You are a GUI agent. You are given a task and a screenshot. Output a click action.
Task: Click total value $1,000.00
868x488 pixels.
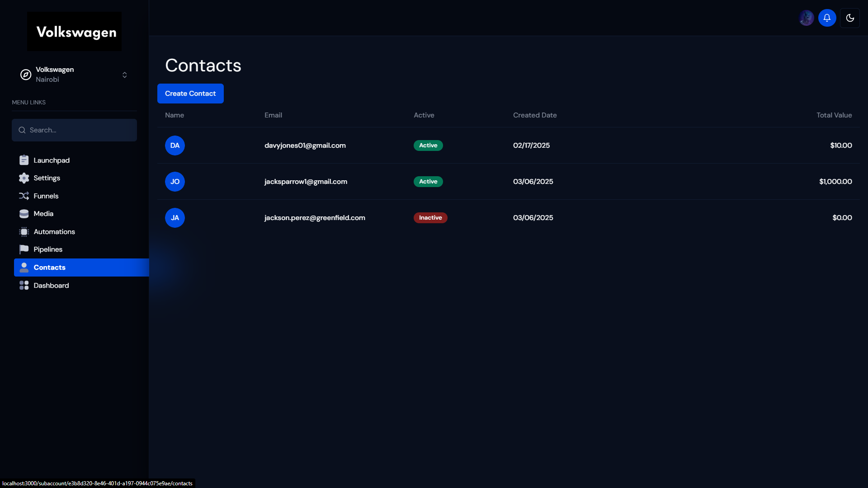pyautogui.click(x=835, y=182)
